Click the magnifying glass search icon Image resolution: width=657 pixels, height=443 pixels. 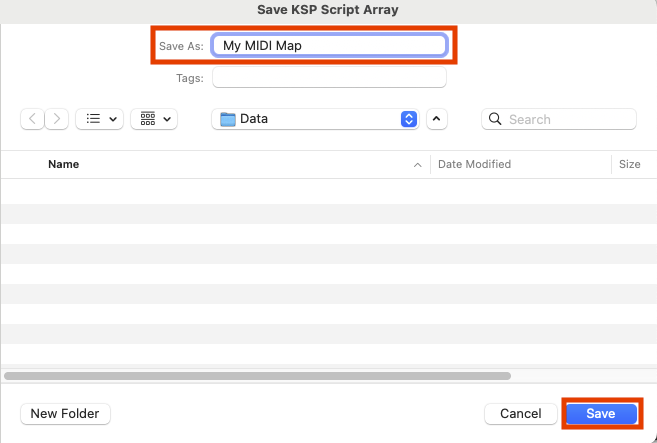495,119
